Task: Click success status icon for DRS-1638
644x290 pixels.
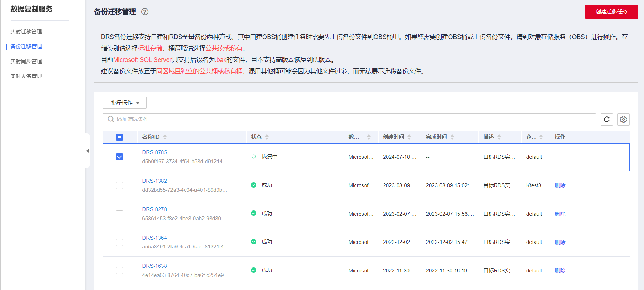Action: pyautogui.click(x=253, y=270)
